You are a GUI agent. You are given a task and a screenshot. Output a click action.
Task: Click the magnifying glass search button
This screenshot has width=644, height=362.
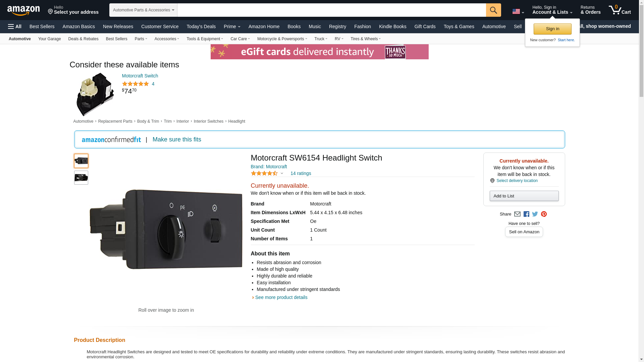(x=493, y=10)
